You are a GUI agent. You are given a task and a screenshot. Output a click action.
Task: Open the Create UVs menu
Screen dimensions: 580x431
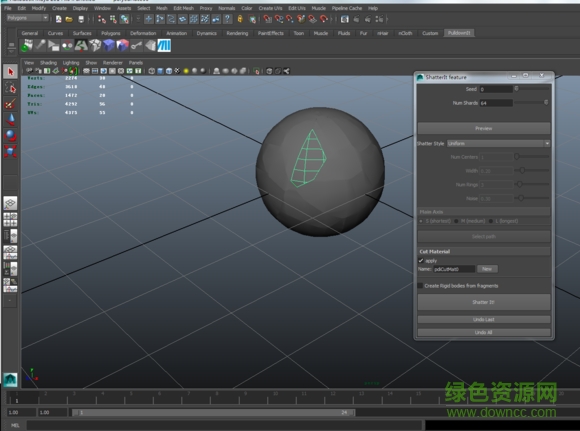270,8
